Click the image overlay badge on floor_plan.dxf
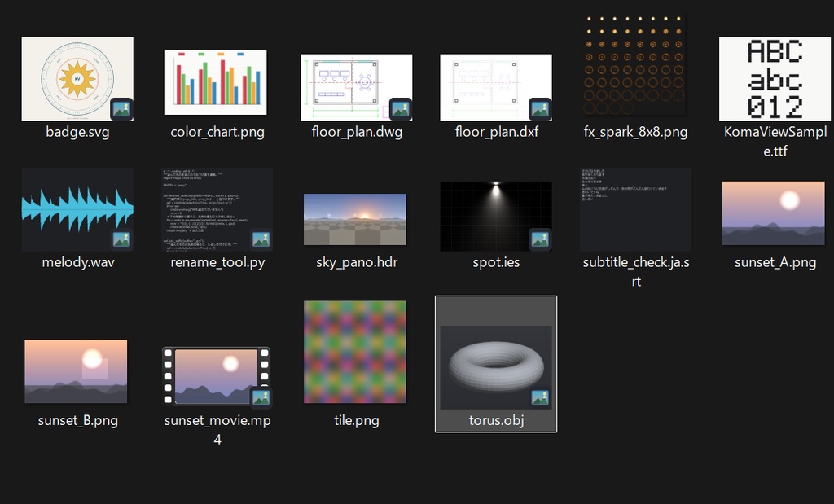The width and height of the screenshot is (834, 504). point(539,110)
